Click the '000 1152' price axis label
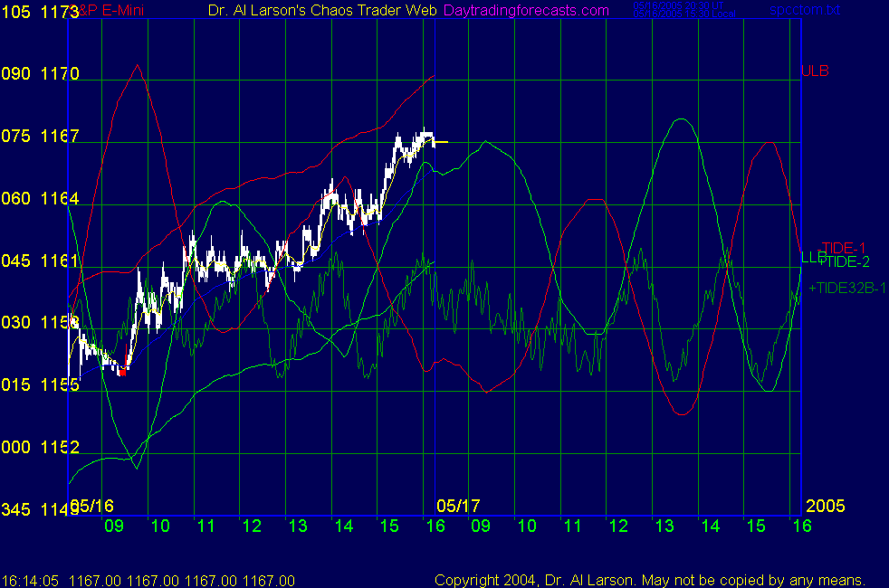This screenshot has height=588, width=889. tap(40, 447)
